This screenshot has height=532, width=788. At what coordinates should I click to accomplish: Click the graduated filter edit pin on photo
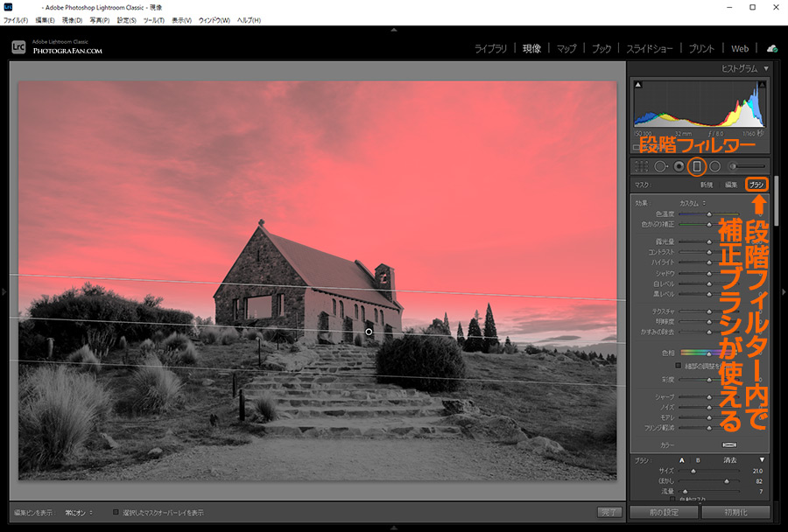pos(369,332)
